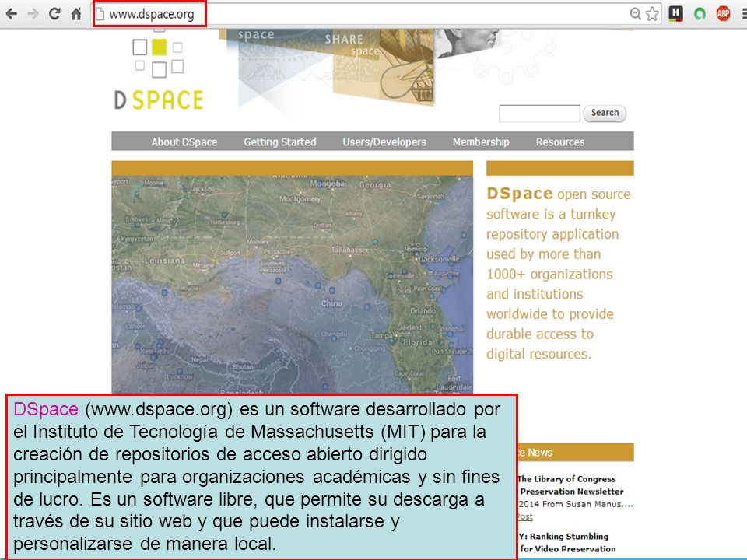Open the About DSpace menu
747x560 pixels.
[x=184, y=142]
